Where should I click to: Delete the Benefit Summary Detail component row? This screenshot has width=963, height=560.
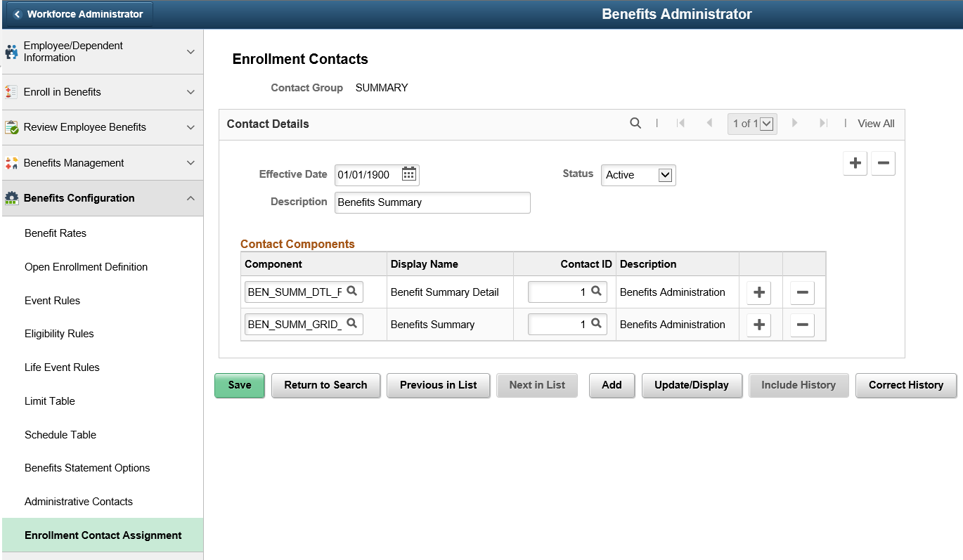[x=802, y=292]
